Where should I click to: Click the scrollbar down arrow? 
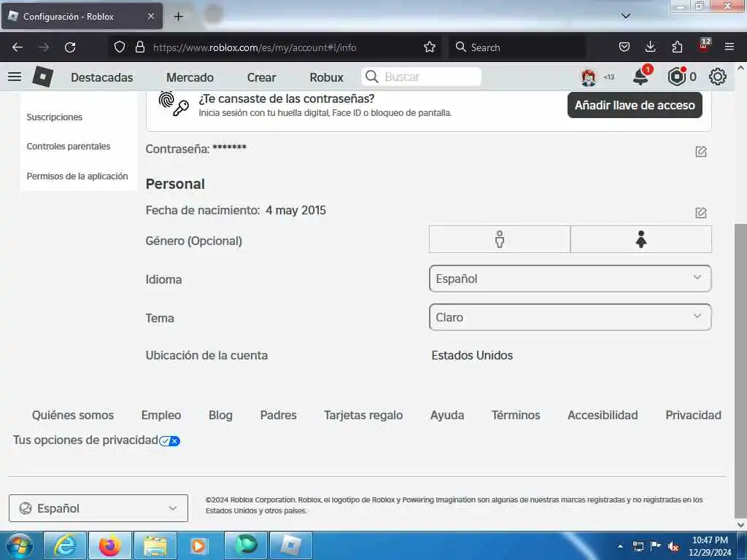[740, 524]
